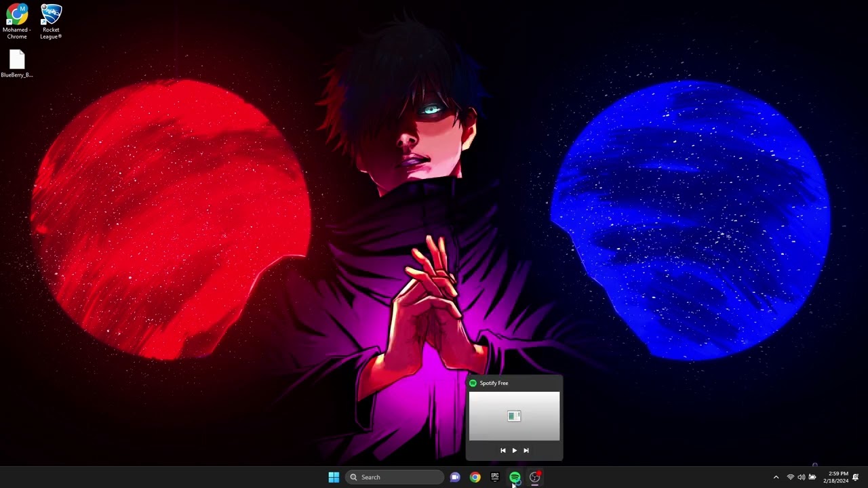The height and width of the screenshot is (488, 868).
Task: Open the notifications bell icon
Action: point(856,477)
